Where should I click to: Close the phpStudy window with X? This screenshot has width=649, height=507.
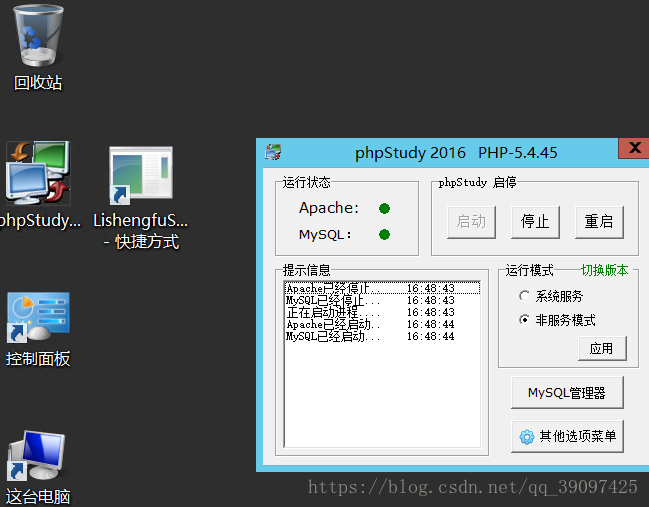point(635,148)
